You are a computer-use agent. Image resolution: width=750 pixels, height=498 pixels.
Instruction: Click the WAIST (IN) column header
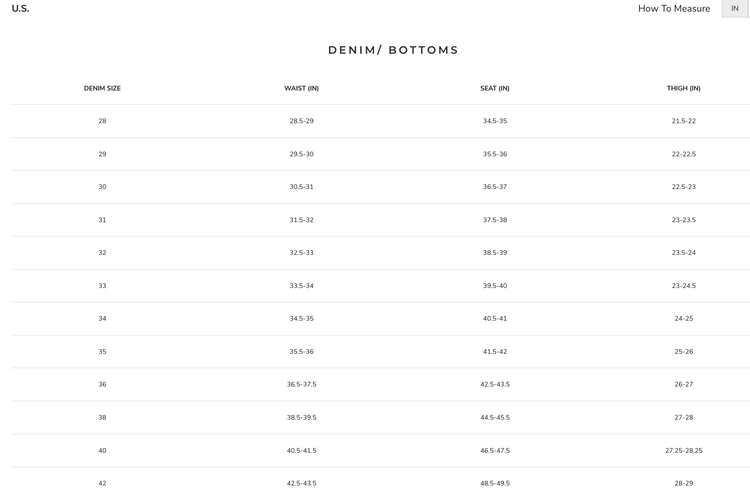[301, 88]
